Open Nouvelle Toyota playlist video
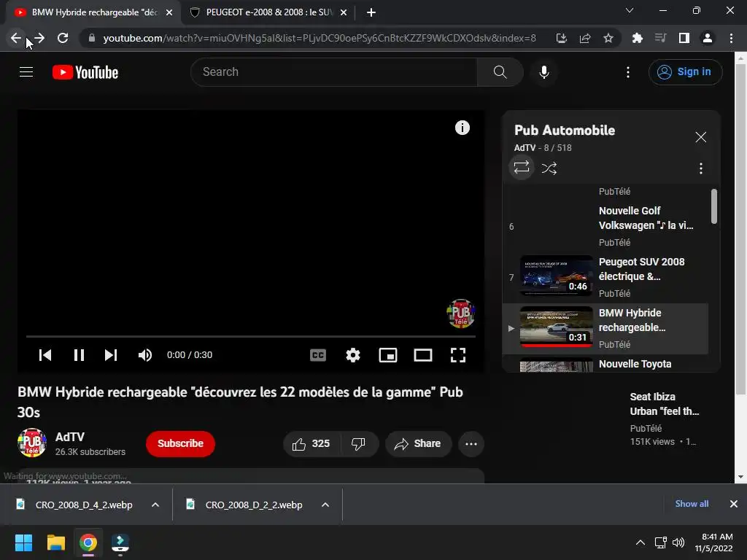This screenshot has height=560, width=747. tap(606, 365)
